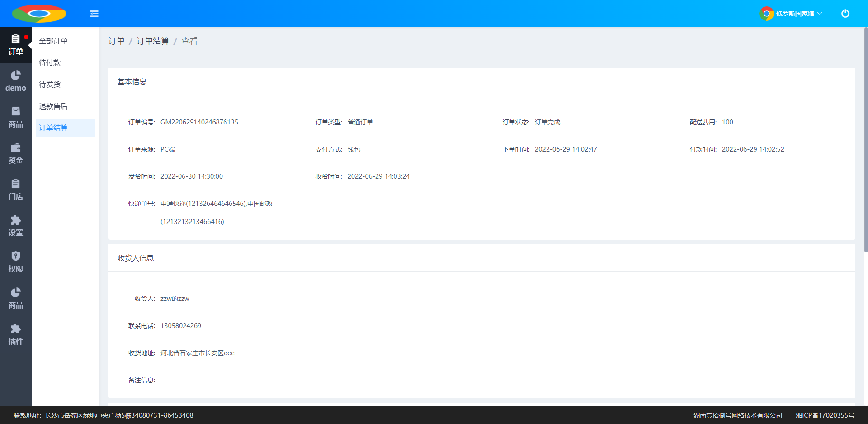Click the address 河北省石家庄市长安区eee

point(198,353)
